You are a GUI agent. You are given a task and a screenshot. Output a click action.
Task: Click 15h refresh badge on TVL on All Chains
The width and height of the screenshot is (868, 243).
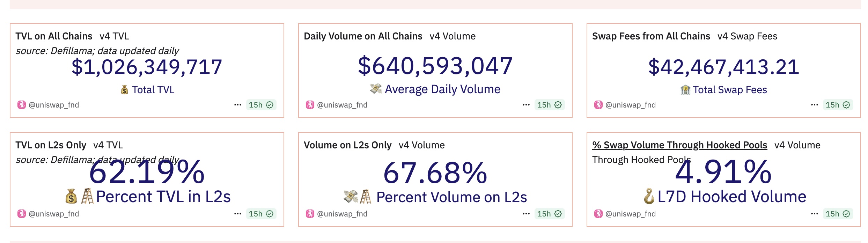(x=261, y=105)
